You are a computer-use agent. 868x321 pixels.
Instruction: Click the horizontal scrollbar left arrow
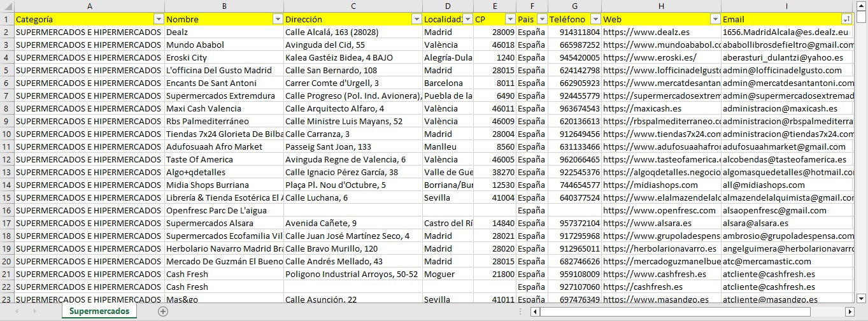pos(536,311)
